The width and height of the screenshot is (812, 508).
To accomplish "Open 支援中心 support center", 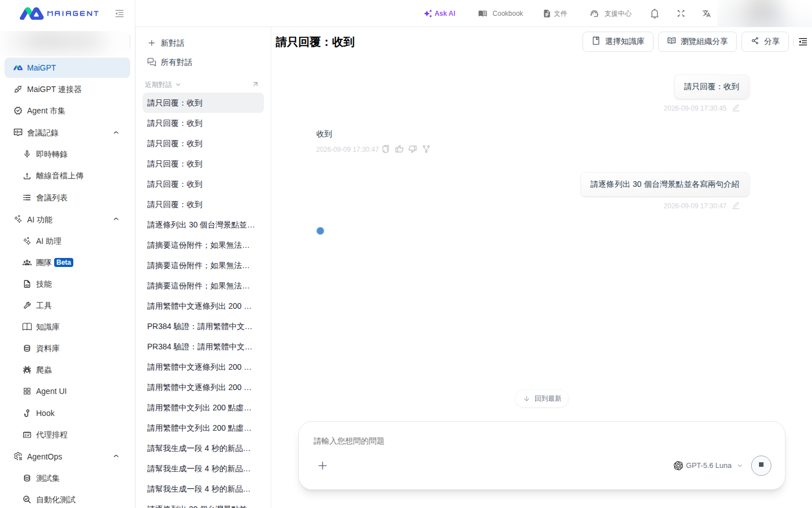I will click(x=611, y=14).
